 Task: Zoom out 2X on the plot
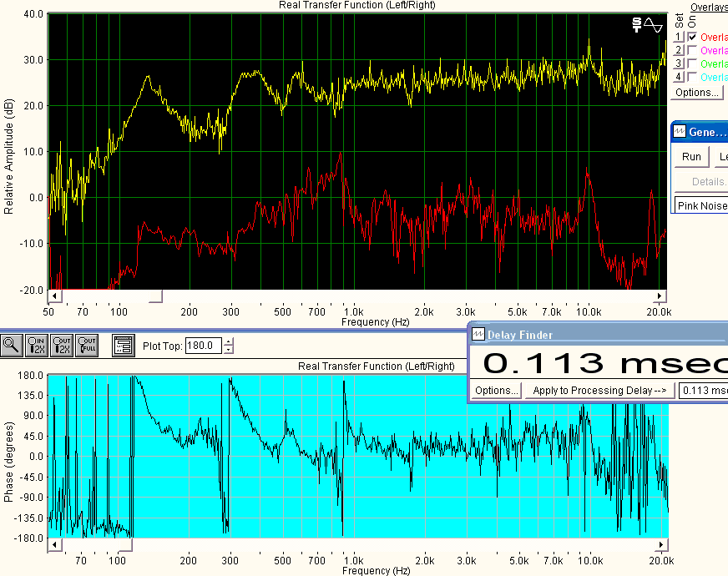tap(61, 346)
